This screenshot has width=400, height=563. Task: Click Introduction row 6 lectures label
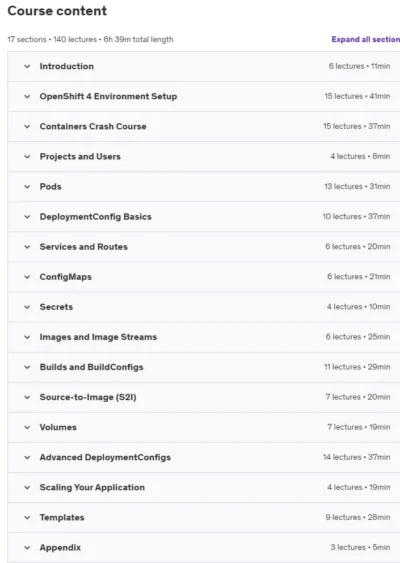tap(346, 66)
